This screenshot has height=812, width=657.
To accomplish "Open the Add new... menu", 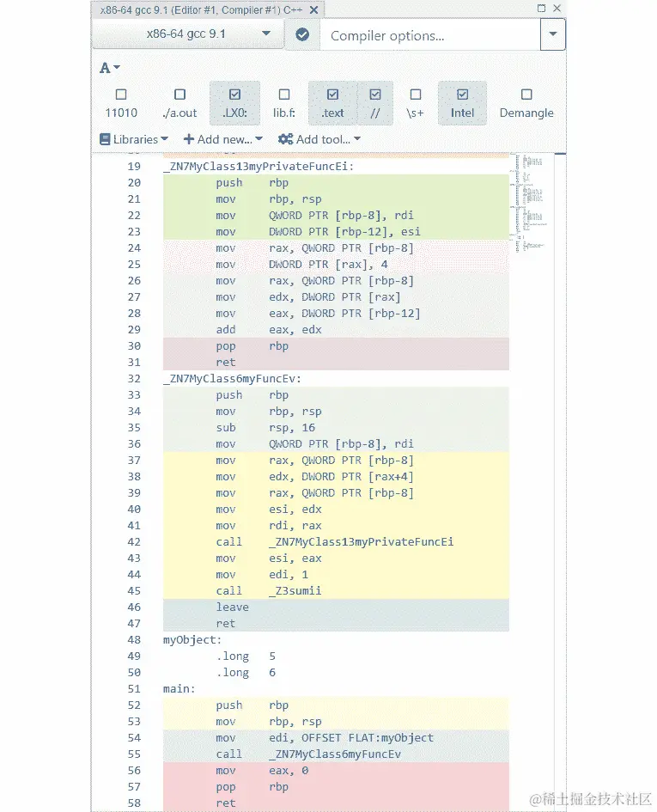I will coord(223,139).
